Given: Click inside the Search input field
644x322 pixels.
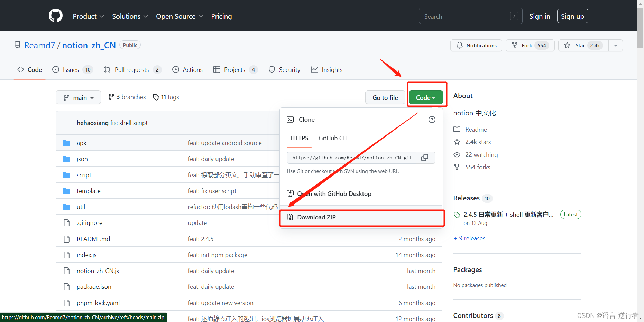Looking at the screenshot, I should click(470, 16).
